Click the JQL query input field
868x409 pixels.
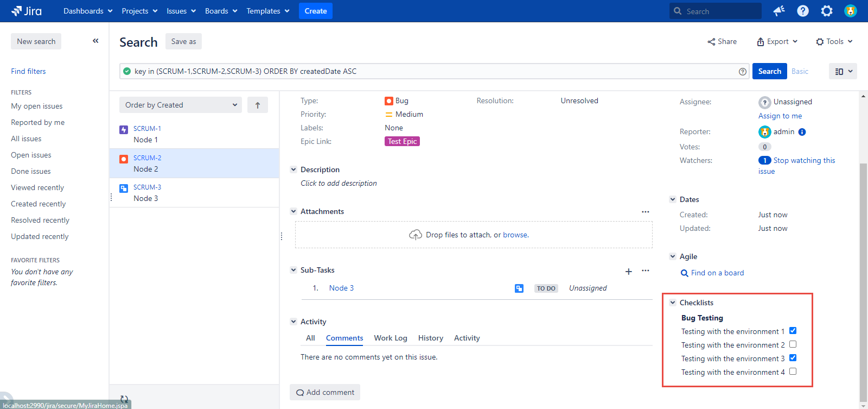pos(434,71)
